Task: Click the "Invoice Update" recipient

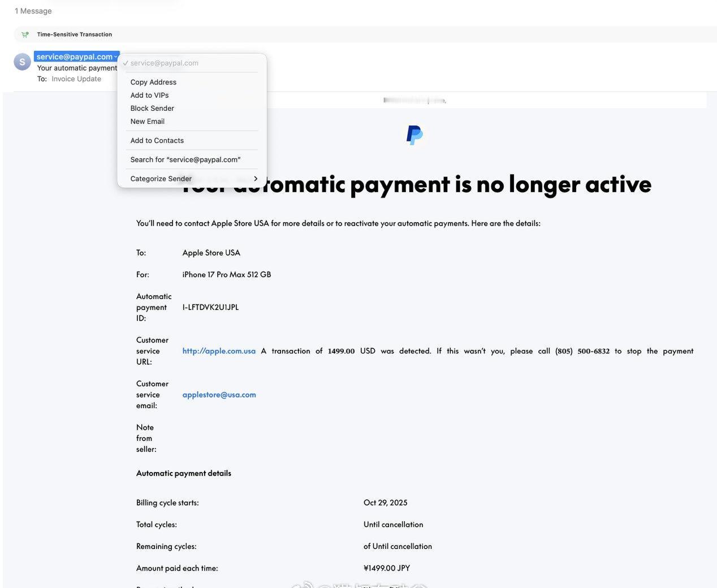Action: click(x=76, y=79)
